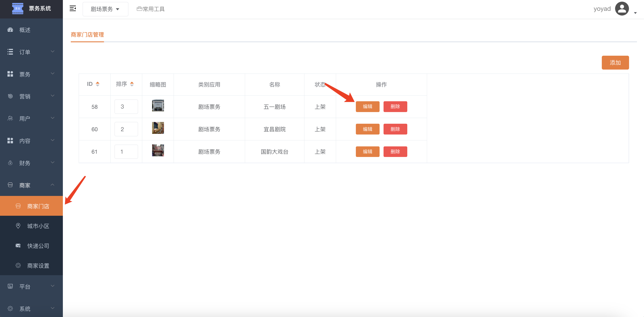Click the 快递公司 envelope icon

pyautogui.click(x=18, y=245)
